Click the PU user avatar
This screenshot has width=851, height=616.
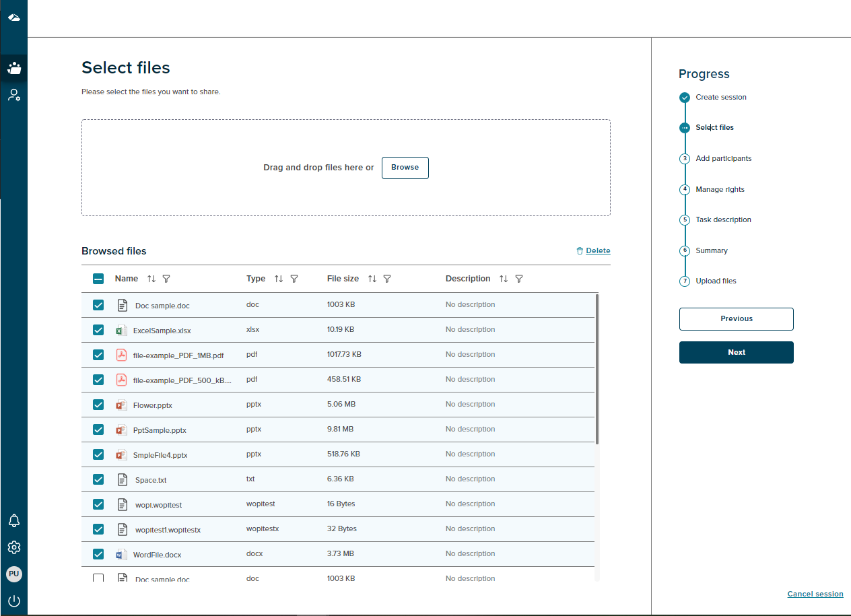pyautogui.click(x=13, y=574)
